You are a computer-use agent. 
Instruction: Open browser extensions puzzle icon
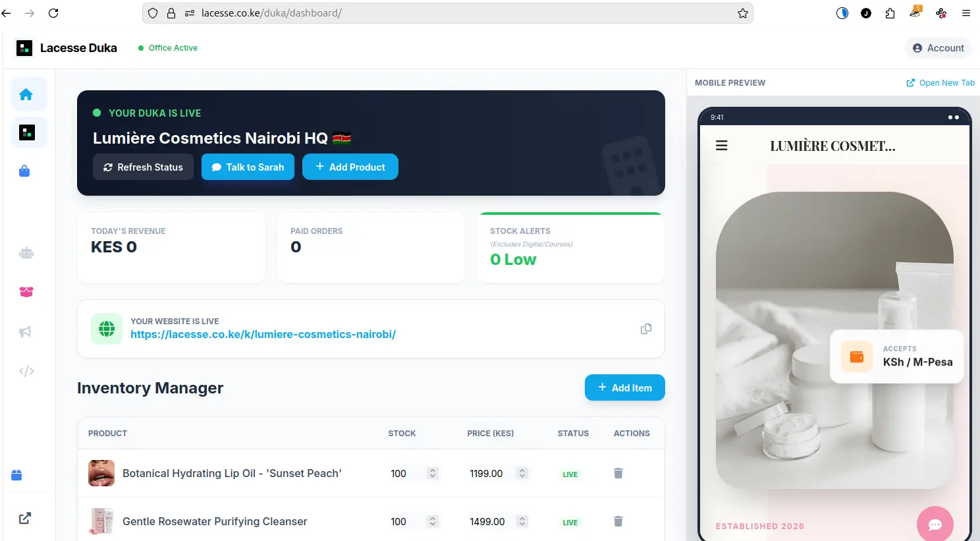tap(890, 13)
